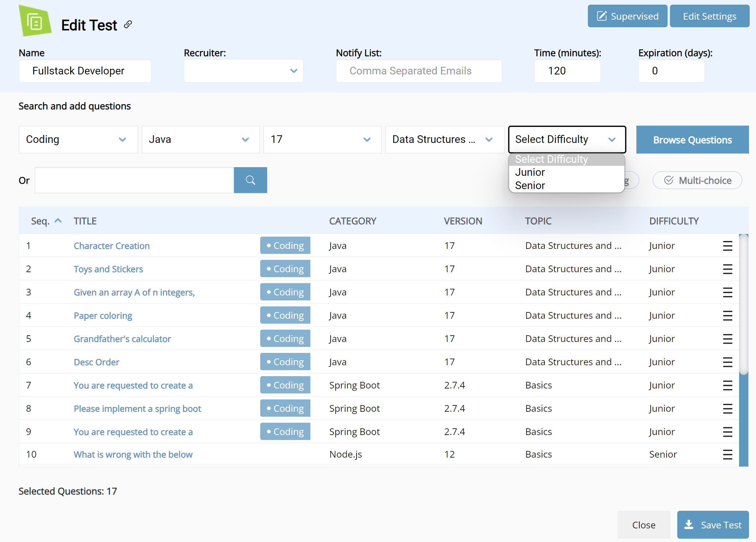The width and height of the screenshot is (756, 542).
Task: Grab drag handle for What is wrong row
Action: [x=727, y=455]
